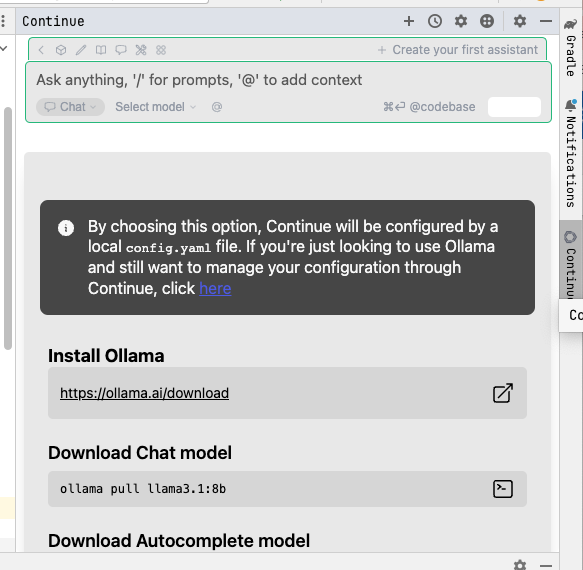Open the Chat mode dropdown
583x570 pixels.
(70, 107)
